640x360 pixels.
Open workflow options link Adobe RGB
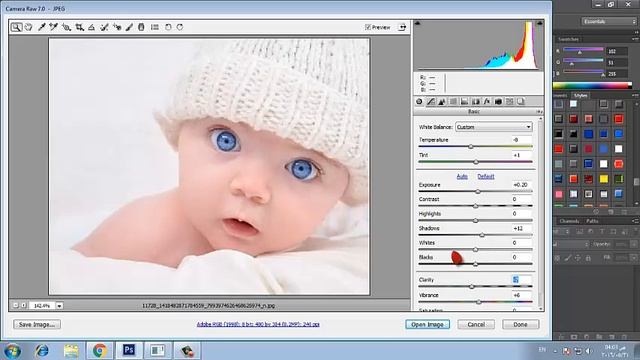(258, 324)
